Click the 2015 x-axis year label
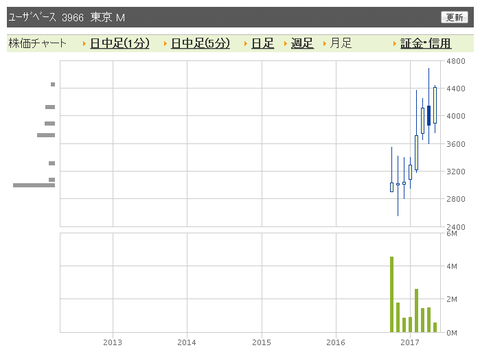 (262, 342)
